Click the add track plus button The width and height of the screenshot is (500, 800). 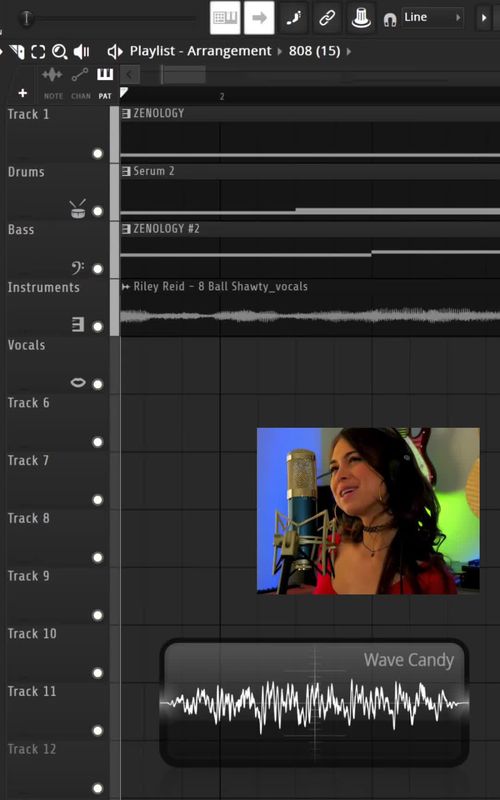[22, 93]
